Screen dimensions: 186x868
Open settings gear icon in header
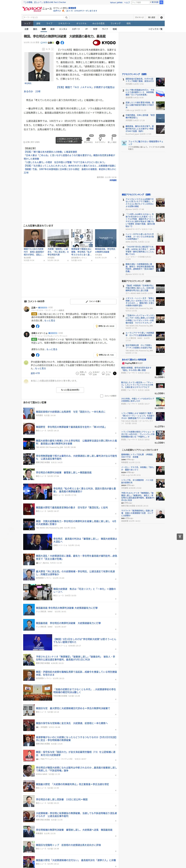point(161,18)
